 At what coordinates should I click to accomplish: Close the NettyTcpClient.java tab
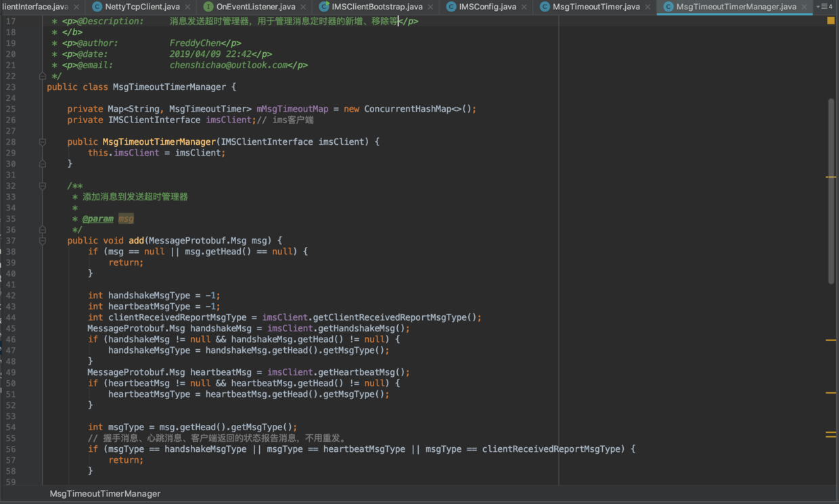point(187,7)
